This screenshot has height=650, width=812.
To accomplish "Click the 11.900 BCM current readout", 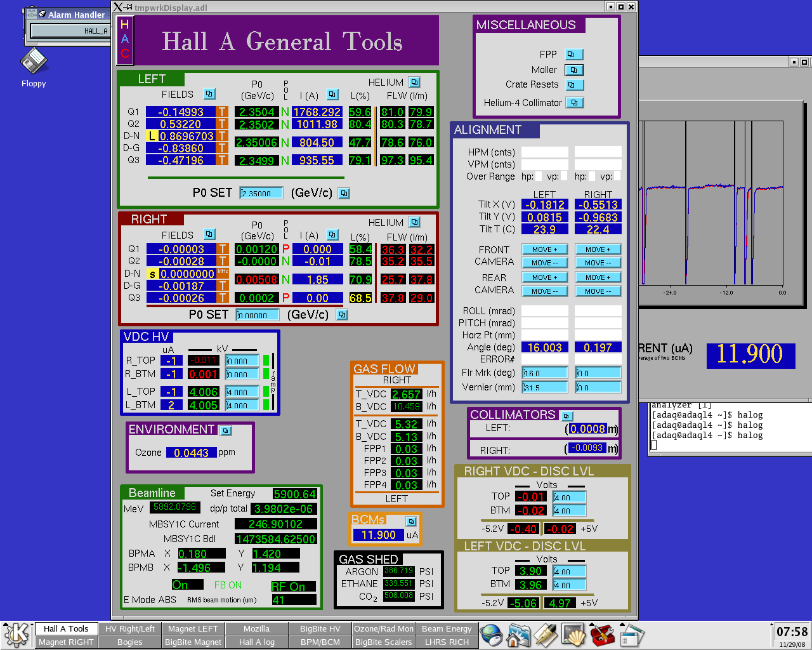I will coord(378,535).
